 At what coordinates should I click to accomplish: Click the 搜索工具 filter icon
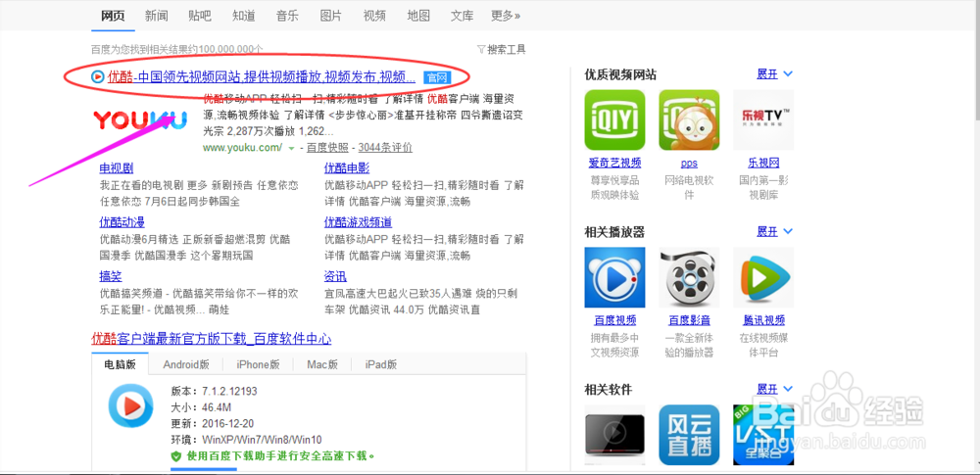click(x=480, y=49)
